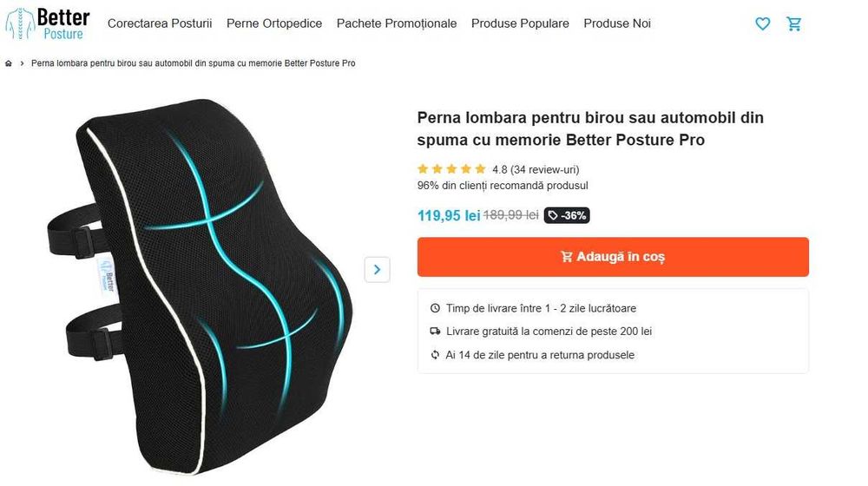Screen dimensions: 868x486
Task: Click the five-star rating stars
Action: (x=451, y=169)
